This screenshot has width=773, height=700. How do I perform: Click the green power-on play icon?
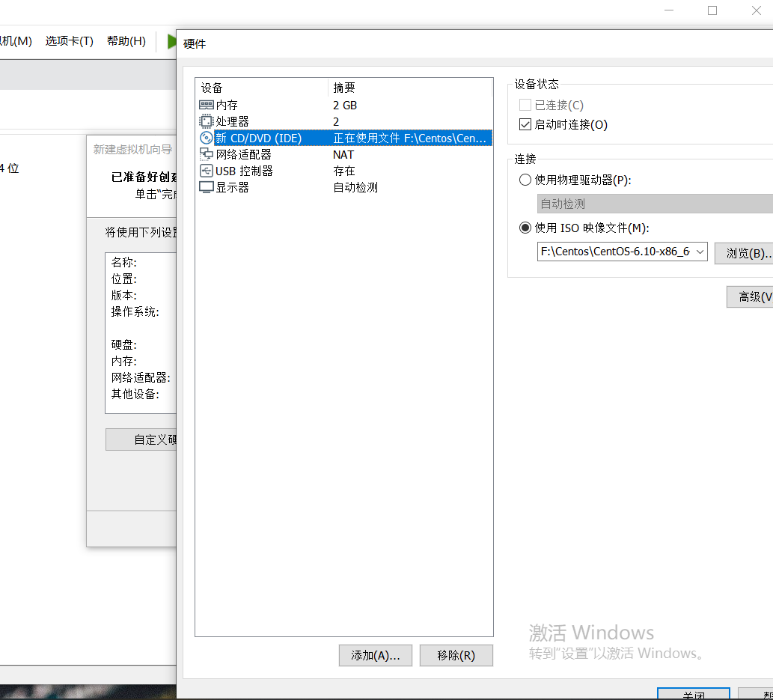pyautogui.click(x=171, y=41)
